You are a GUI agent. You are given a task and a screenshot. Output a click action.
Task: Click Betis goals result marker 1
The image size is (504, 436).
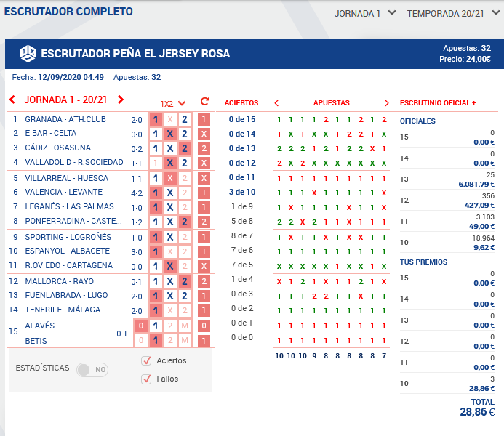pos(204,340)
